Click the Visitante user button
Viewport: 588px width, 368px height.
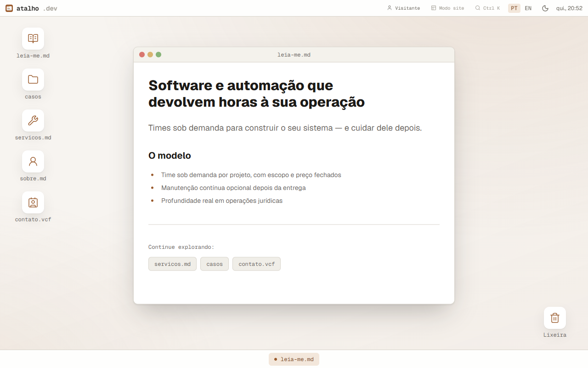pos(403,8)
